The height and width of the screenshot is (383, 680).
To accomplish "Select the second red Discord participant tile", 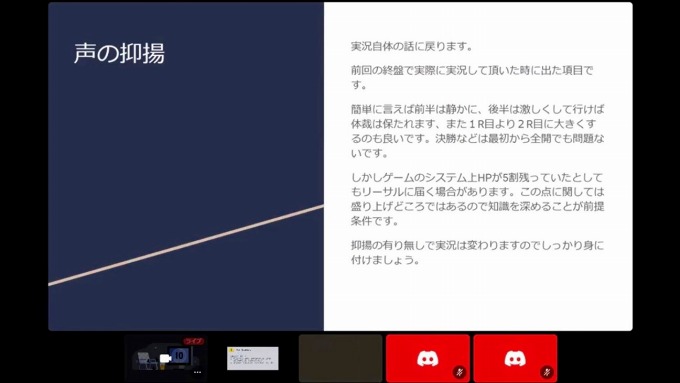I will tap(515, 358).
